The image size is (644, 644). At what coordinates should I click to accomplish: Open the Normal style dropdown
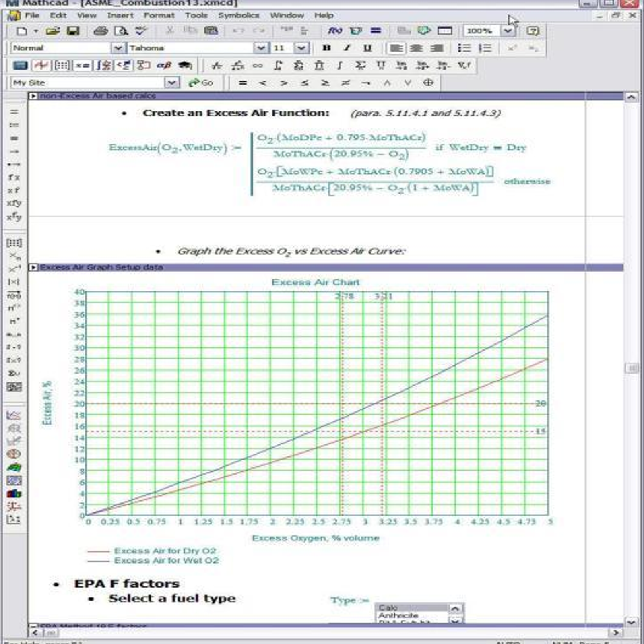point(118,48)
